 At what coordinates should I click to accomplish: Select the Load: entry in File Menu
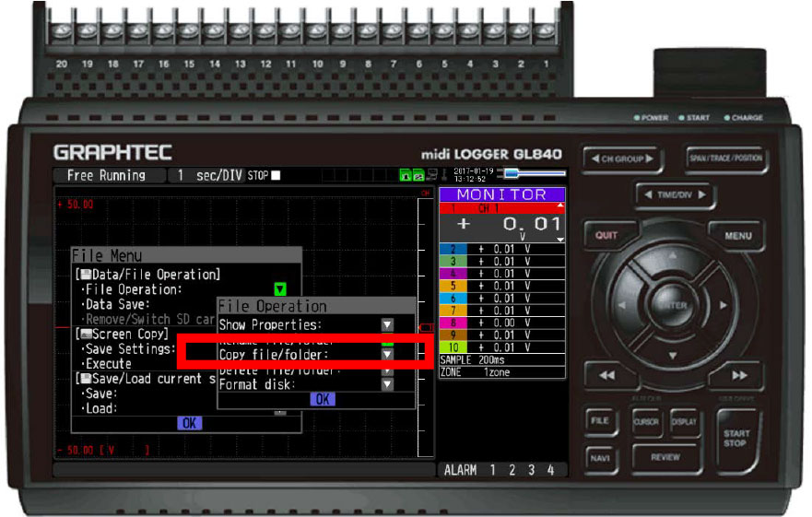point(101,409)
